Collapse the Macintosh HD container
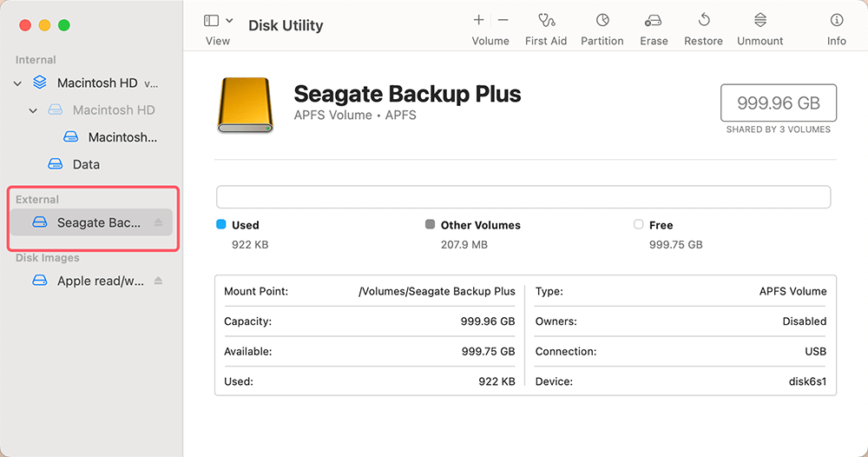The height and width of the screenshot is (457, 868). click(18, 83)
